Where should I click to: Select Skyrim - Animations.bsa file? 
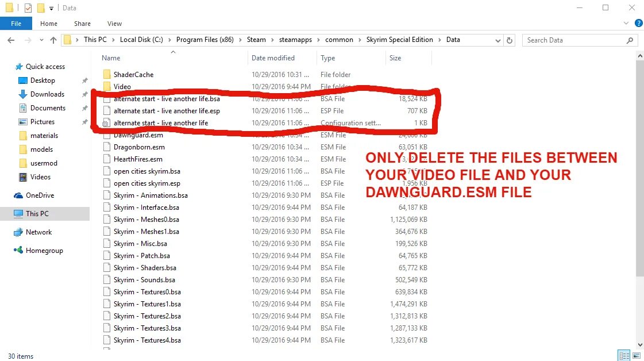tap(151, 195)
